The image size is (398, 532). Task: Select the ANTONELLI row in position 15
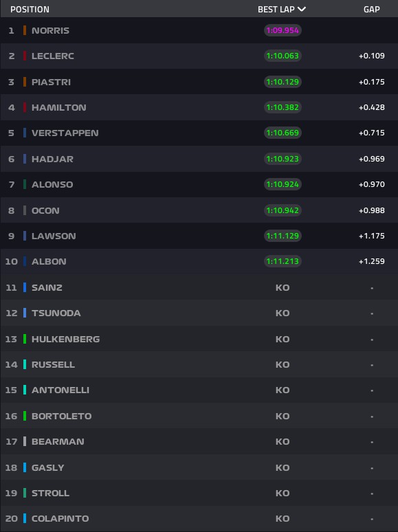pyautogui.click(x=199, y=390)
